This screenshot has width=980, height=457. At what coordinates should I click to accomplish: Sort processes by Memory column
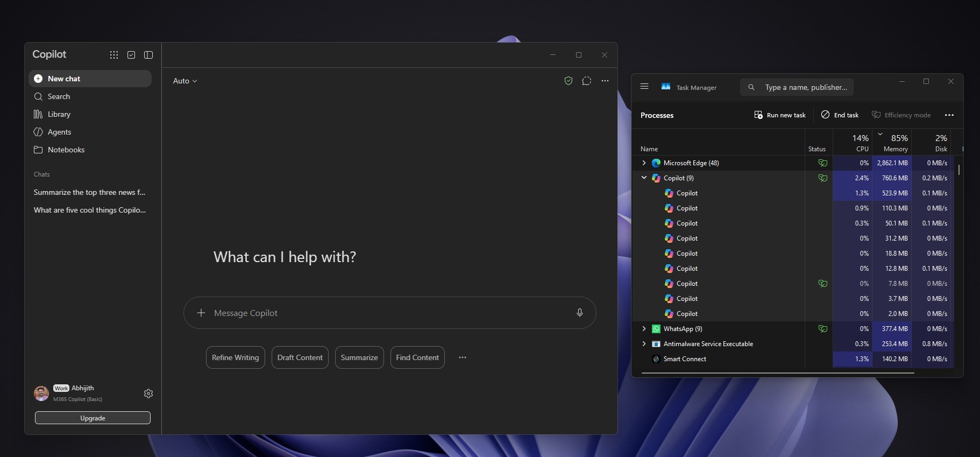[x=892, y=143]
